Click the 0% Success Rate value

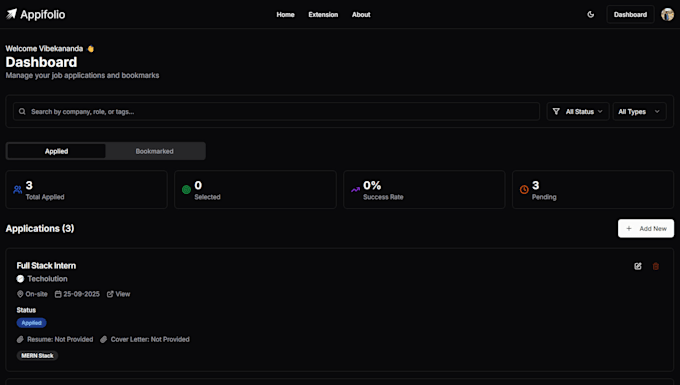coord(372,186)
